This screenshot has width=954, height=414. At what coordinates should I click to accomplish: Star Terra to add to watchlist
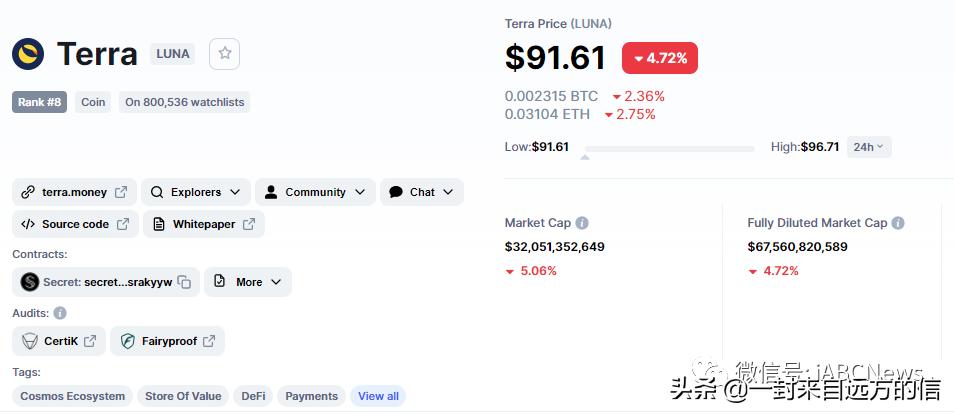point(224,54)
